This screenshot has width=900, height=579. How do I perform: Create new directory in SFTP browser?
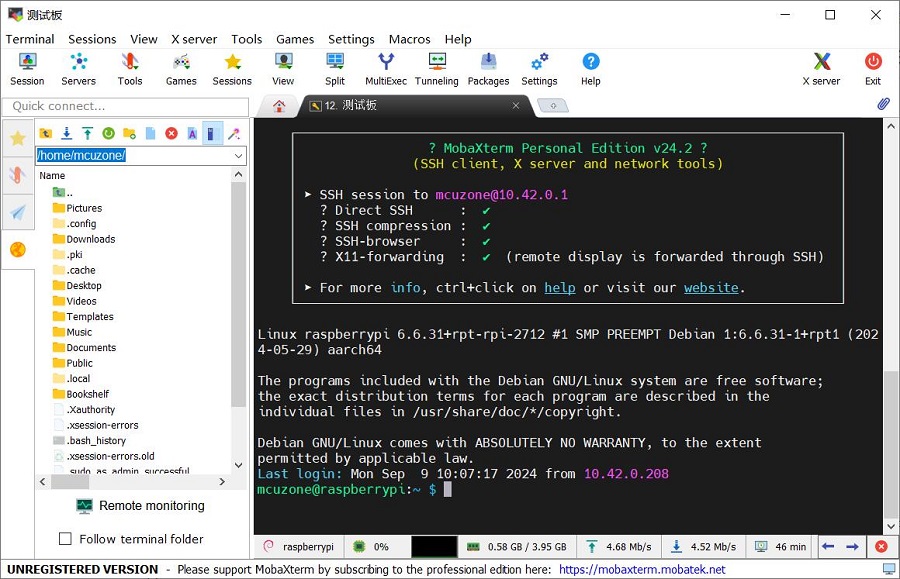(x=129, y=134)
